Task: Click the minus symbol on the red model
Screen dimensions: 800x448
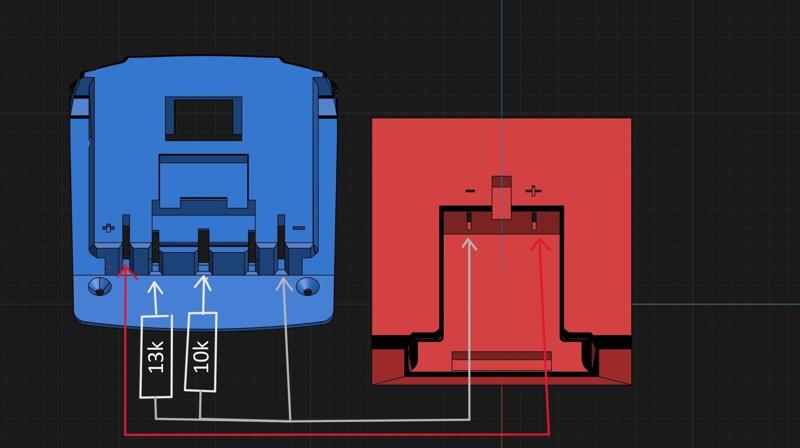Action: pyautogui.click(x=470, y=191)
